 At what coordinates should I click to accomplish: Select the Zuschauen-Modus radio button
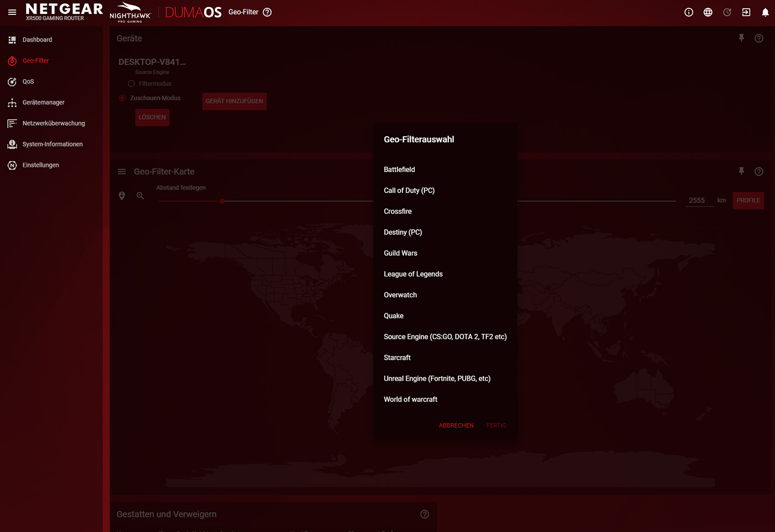[x=122, y=98]
